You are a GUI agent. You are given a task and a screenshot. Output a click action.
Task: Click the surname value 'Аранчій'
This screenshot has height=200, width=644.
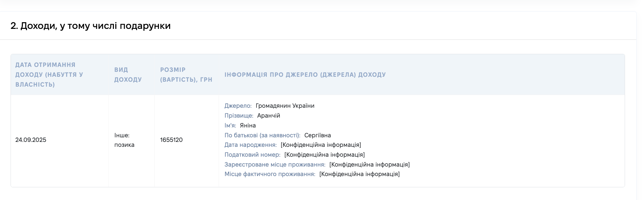point(269,115)
